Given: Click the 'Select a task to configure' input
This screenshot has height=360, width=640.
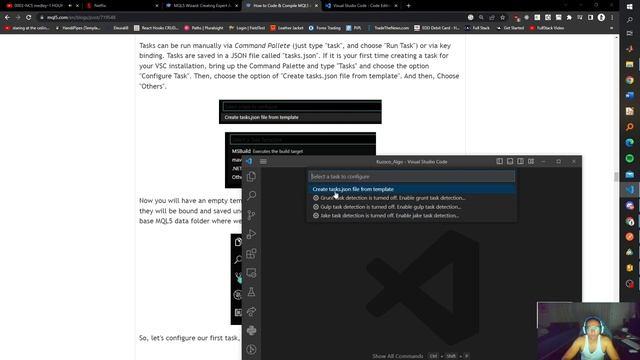Looking at the screenshot, I should click(x=411, y=176).
